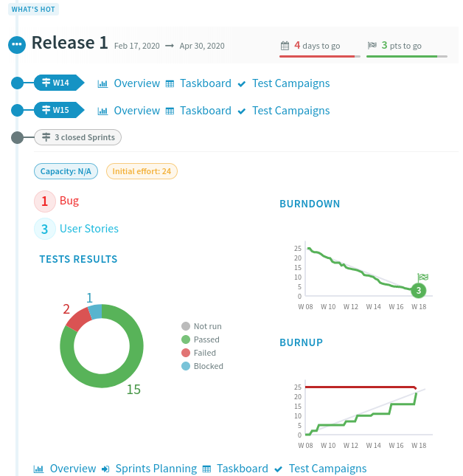Click the red Bug count circle
Image resolution: width=463 pixels, height=476 pixels.
coord(44,201)
